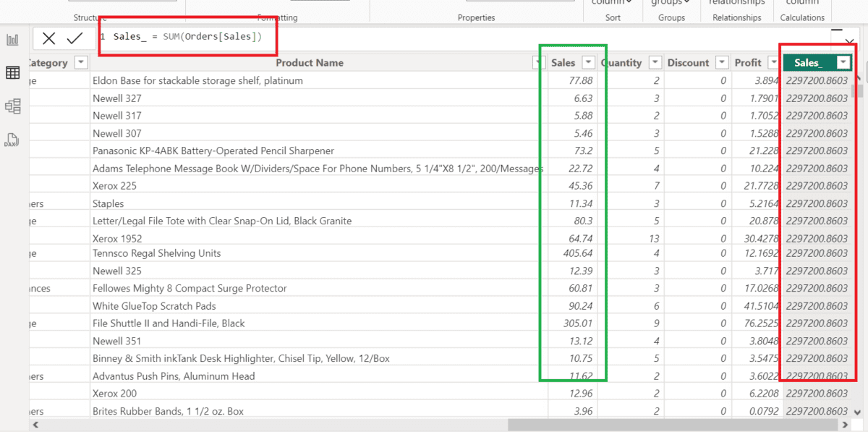Create a new column from the Calculations group
Viewport: 868px width, 432px height.
[x=802, y=4]
